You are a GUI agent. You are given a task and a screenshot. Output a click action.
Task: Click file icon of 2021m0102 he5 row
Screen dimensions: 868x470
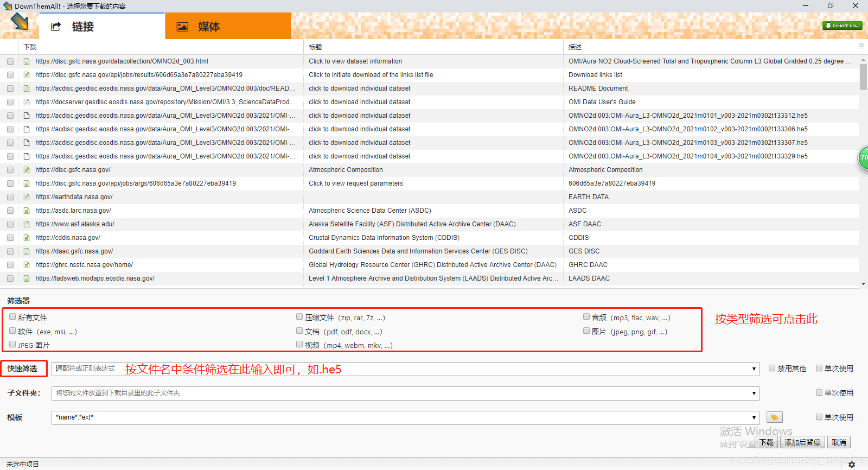click(x=27, y=129)
